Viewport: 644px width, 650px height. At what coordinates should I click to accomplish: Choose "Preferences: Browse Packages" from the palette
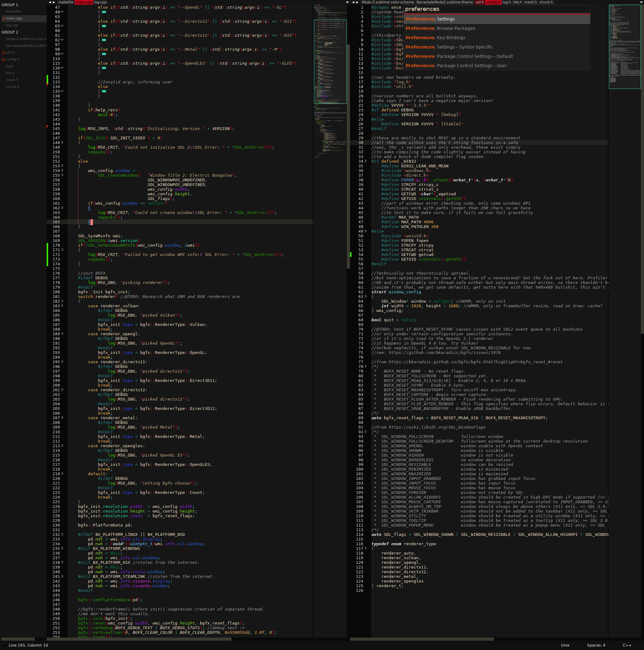click(x=440, y=28)
